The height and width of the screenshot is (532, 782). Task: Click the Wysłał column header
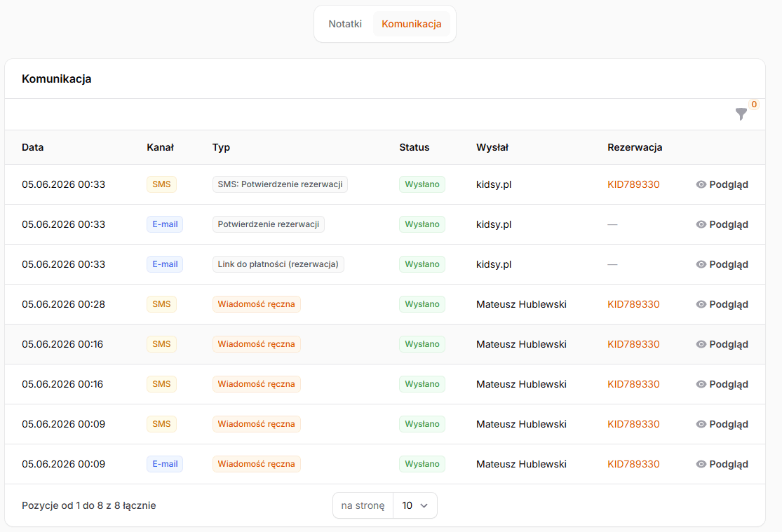click(492, 147)
